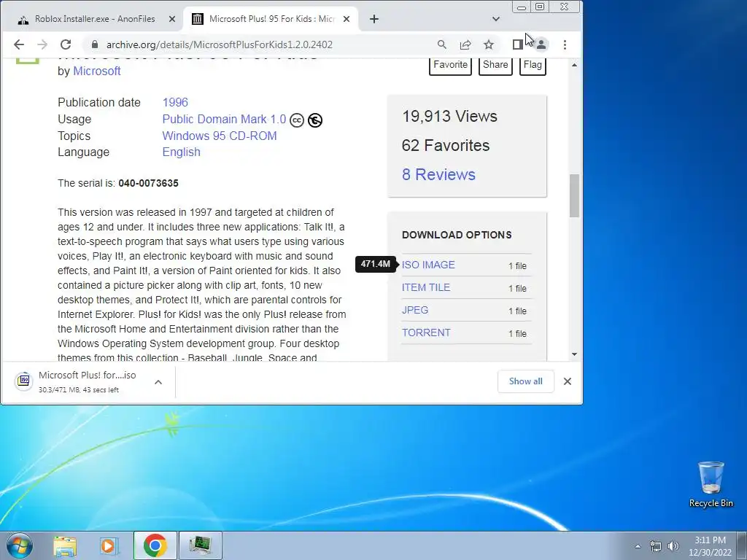Click the Flag button

[533, 65]
